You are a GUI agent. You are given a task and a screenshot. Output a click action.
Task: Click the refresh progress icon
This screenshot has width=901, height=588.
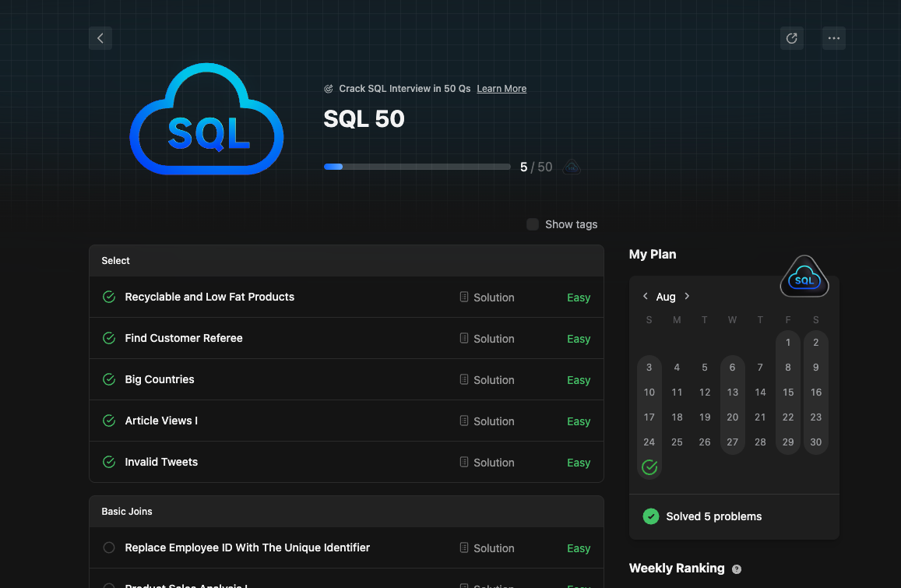(x=791, y=38)
